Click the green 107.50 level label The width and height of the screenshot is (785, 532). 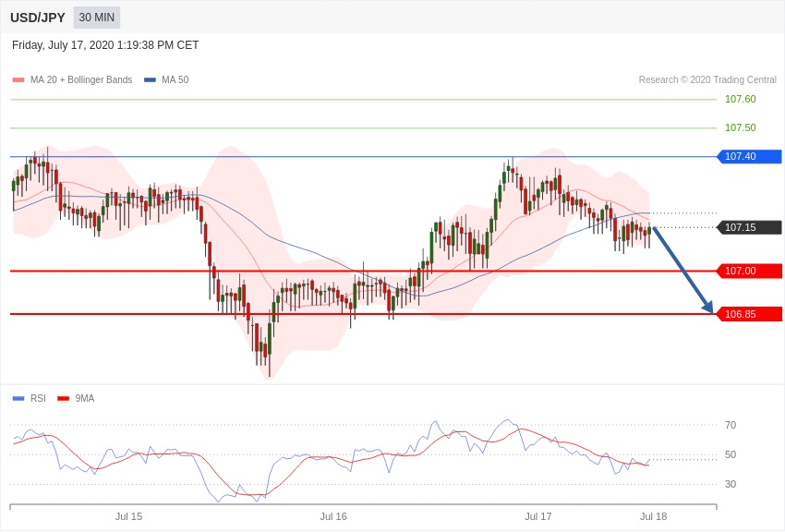click(740, 127)
